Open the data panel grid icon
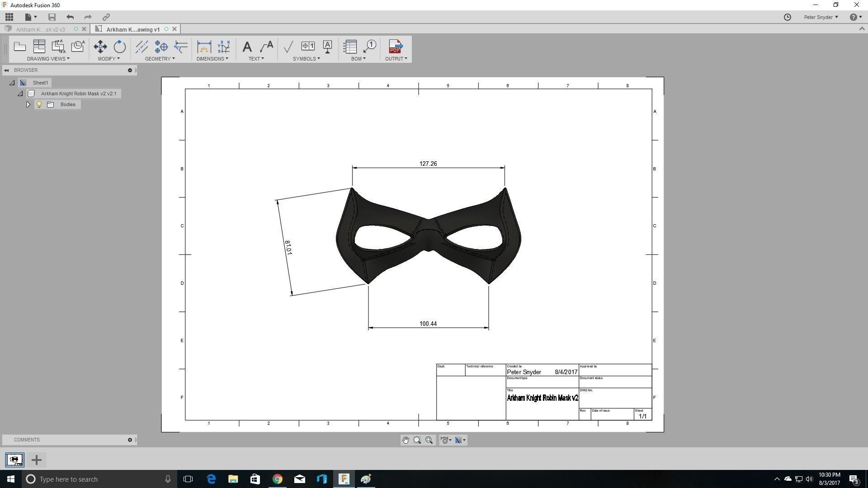The image size is (868, 488). point(9,17)
